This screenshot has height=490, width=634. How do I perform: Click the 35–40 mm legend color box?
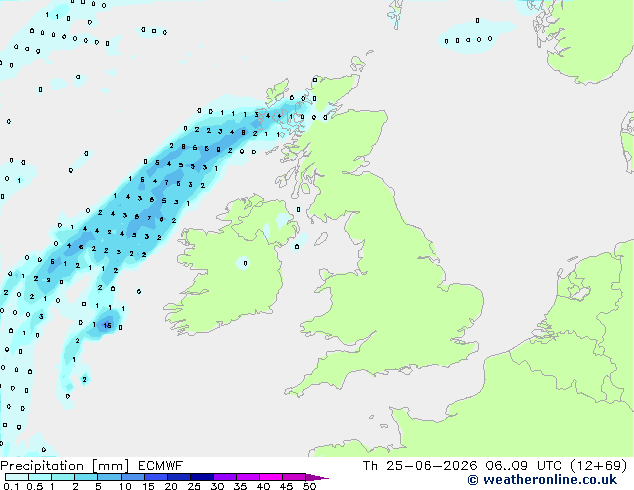(248, 477)
